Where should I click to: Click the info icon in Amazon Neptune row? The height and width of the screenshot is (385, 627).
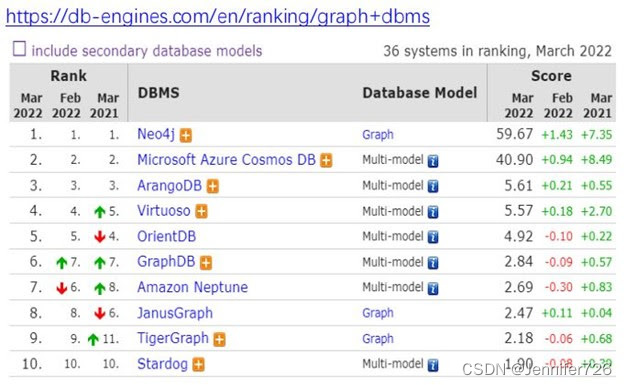(x=433, y=289)
